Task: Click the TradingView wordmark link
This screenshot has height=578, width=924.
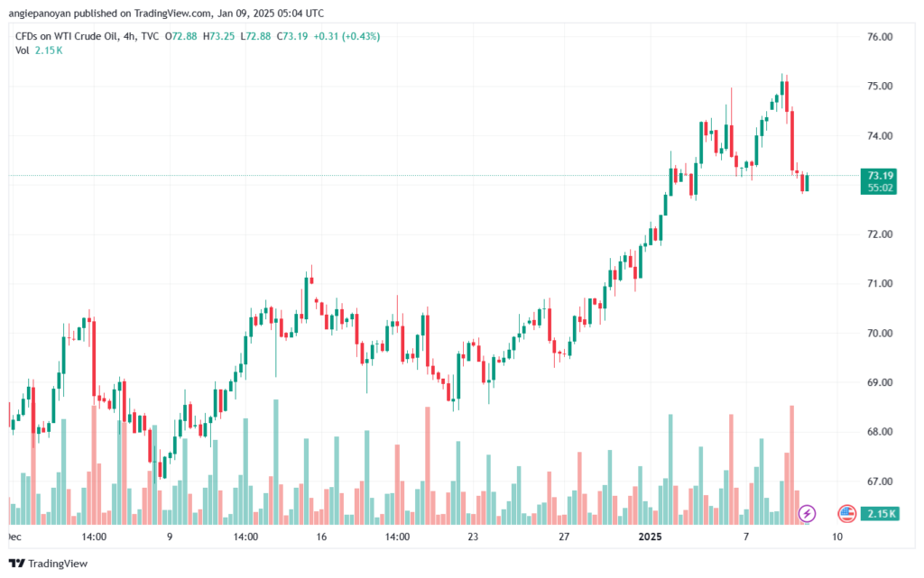Action: click(58, 564)
